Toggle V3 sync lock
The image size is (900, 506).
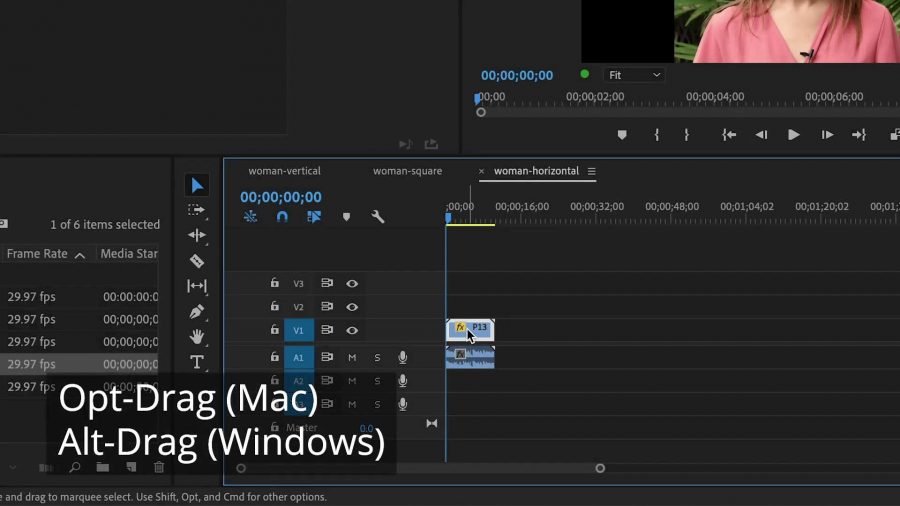point(327,283)
